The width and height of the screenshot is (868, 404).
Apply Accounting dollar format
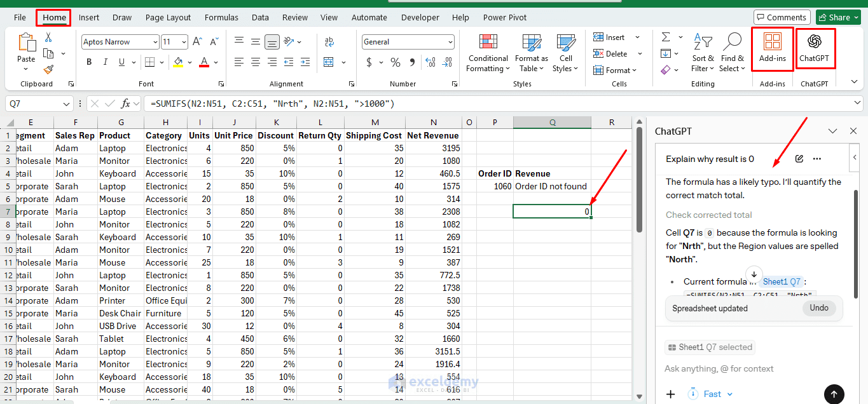[369, 62]
